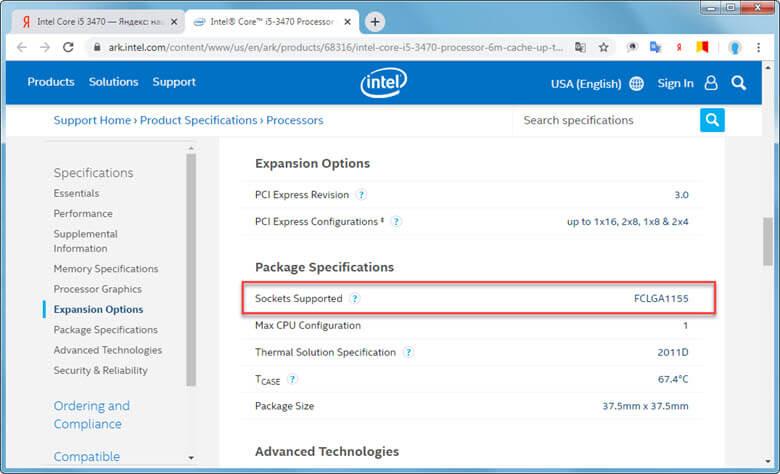The width and height of the screenshot is (780, 474).
Task: Switch to the Intel Core i5-3470 Processor tab
Action: click(x=272, y=22)
